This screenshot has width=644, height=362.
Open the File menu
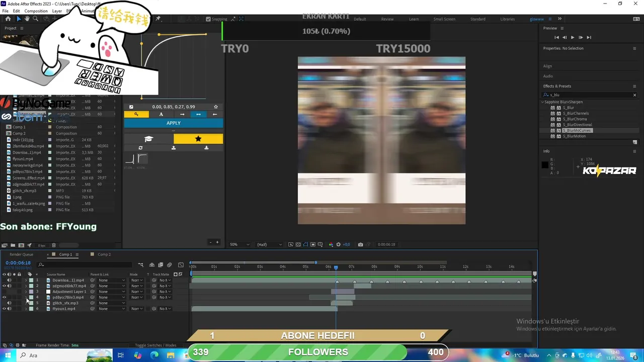tap(6, 11)
